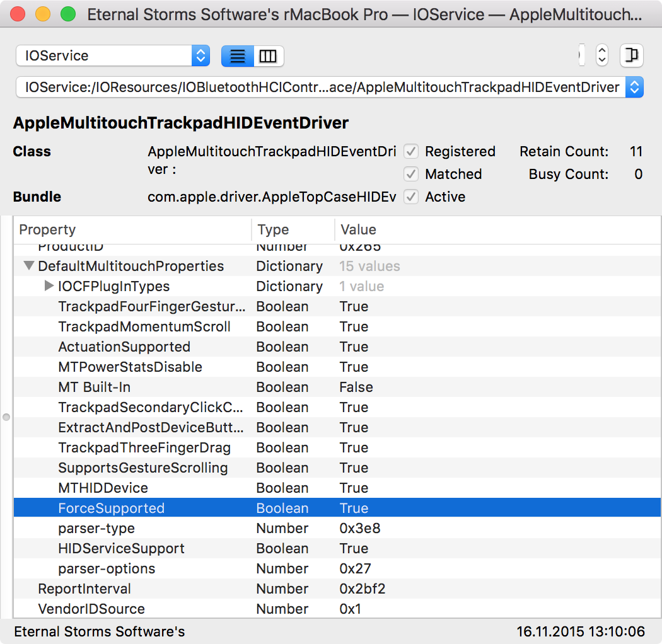Select the ActuationSupported property
Viewport: 662px width, 644px height.
pyautogui.click(x=337, y=347)
